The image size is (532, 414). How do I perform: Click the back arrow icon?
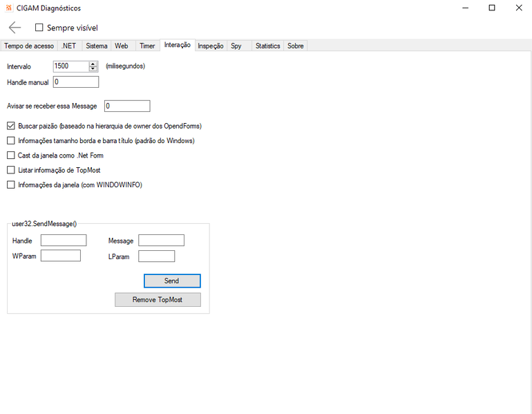[x=15, y=28]
